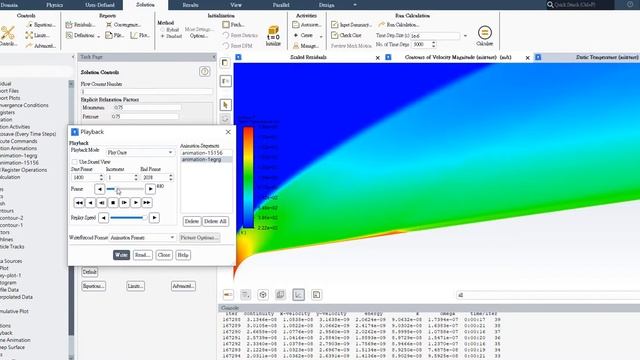640x360 pixels.
Task: Adjust the End Frame stepper arrows
Action: (171, 178)
